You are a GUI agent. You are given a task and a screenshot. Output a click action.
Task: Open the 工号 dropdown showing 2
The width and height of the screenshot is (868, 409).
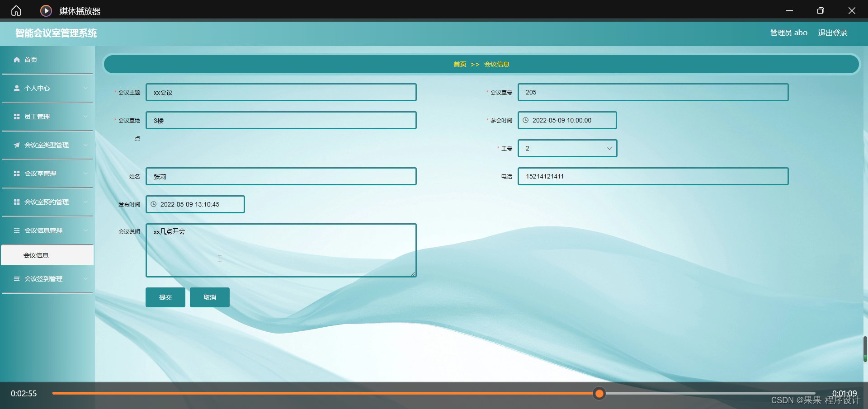(567, 148)
